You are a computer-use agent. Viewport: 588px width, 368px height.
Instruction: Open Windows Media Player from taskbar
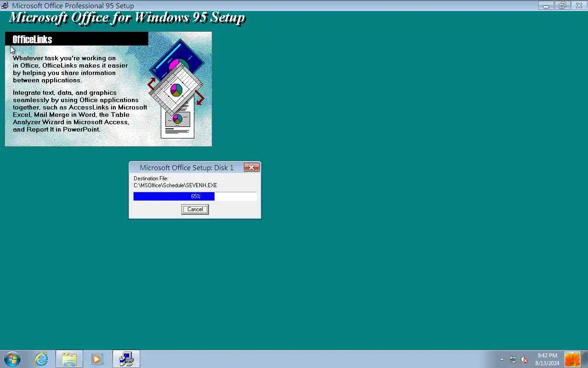(x=97, y=359)
